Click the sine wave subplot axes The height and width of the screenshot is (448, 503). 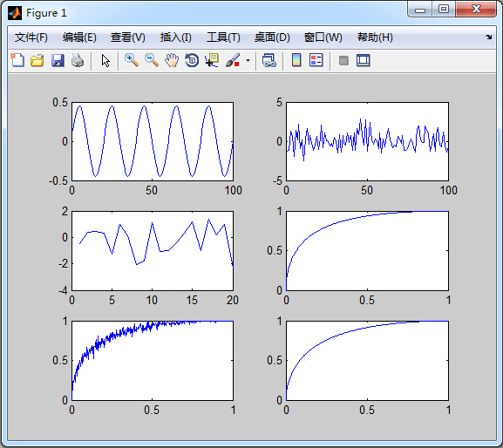coord(153,141)
